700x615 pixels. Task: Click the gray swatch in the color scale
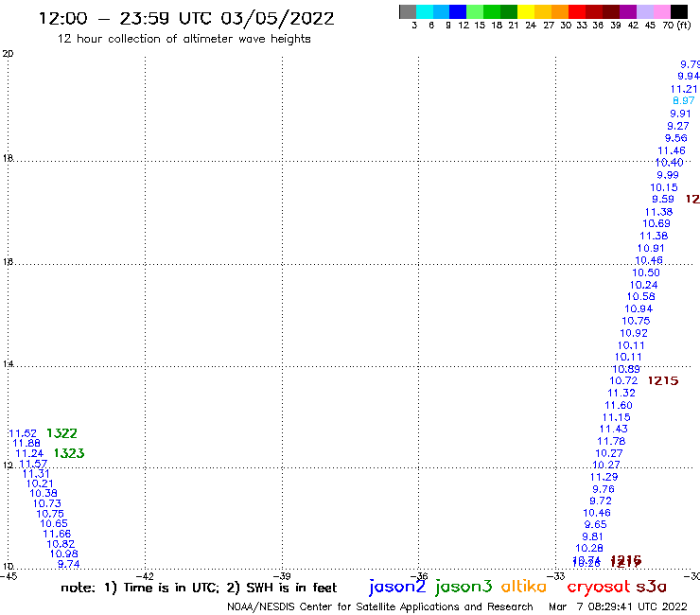click(408, 11)
